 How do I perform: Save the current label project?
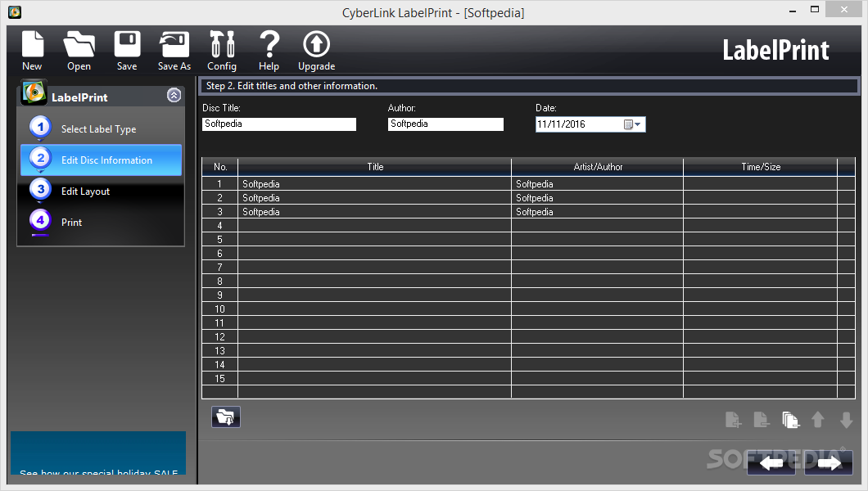pos(127,51)
